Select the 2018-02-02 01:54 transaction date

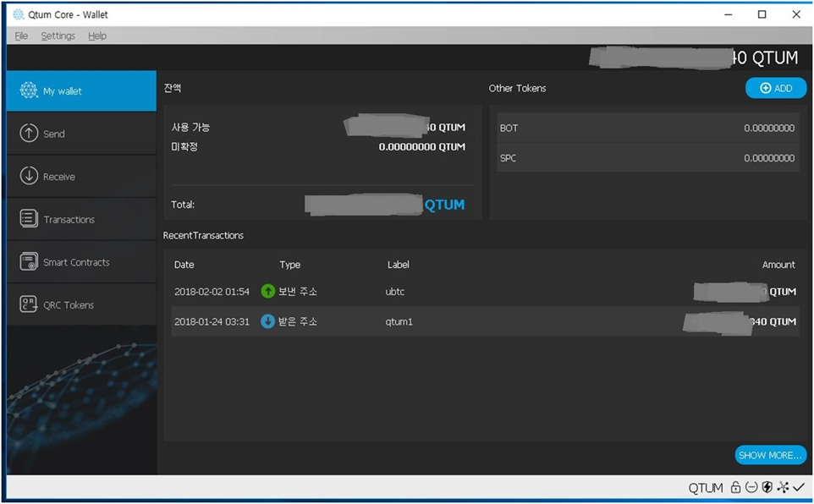click(x=212, y=292)
